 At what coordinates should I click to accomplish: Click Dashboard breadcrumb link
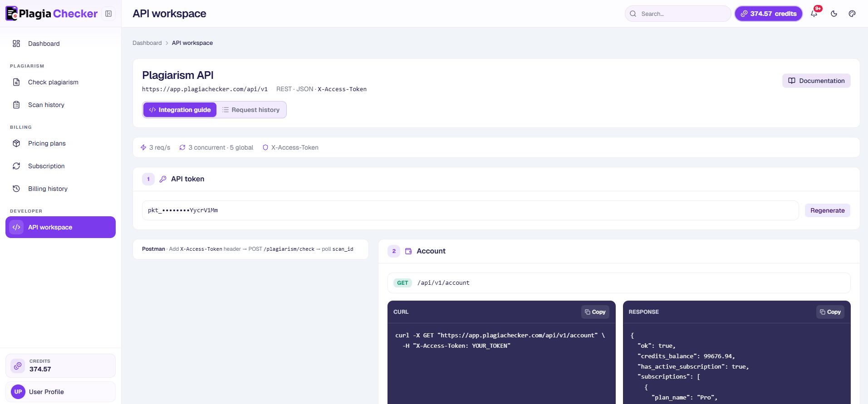147,43
